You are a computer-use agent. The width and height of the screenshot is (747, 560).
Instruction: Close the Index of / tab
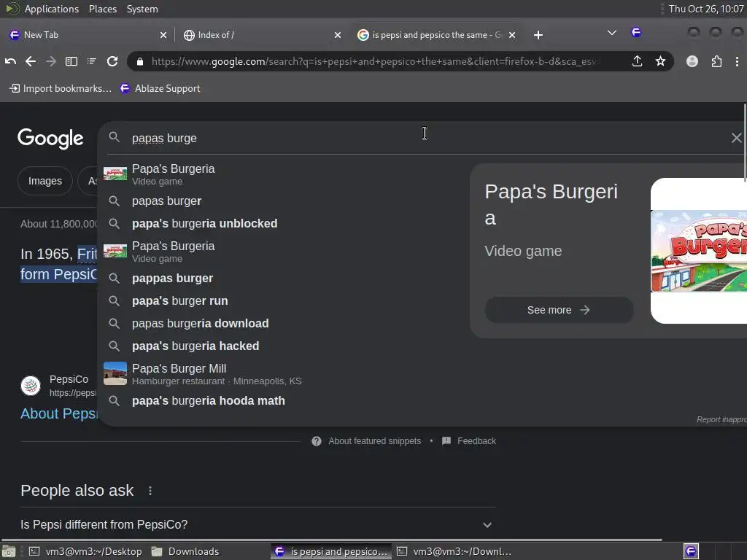point(338,35)
